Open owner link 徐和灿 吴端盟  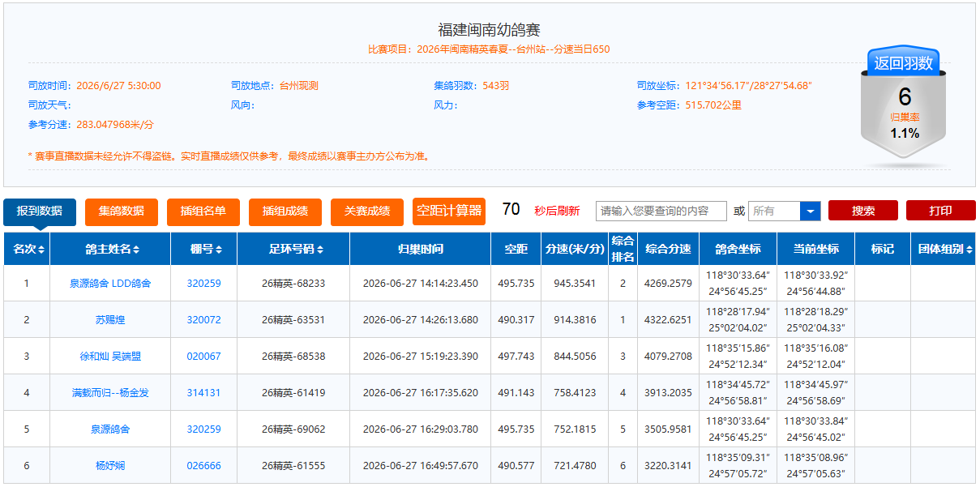pyautogui.click(x=110, y=357)
